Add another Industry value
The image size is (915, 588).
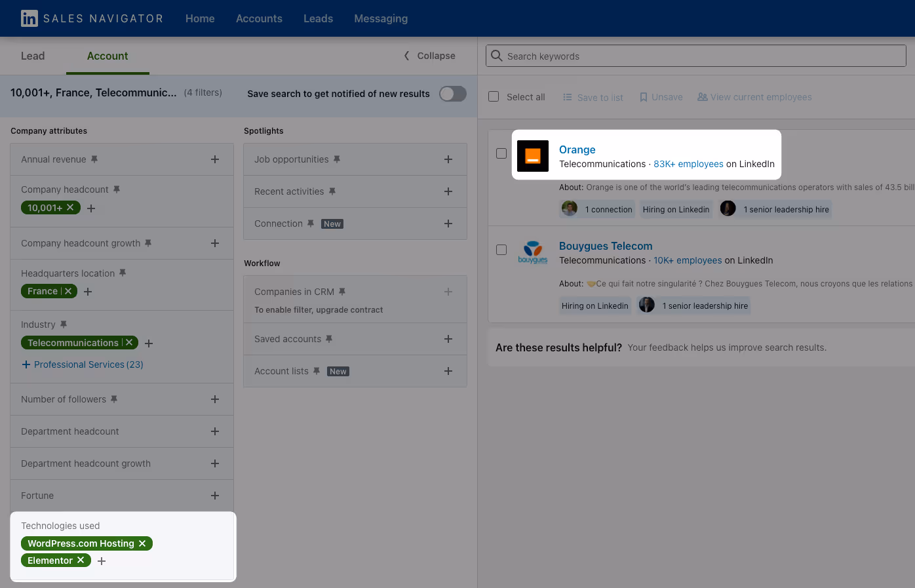pos(149,343)
